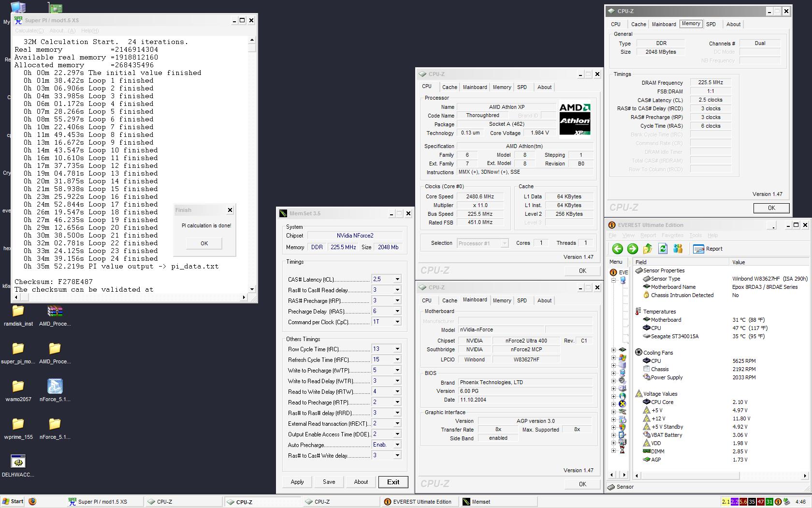Open Auto Precharge dropdown in MemSet

397,445
